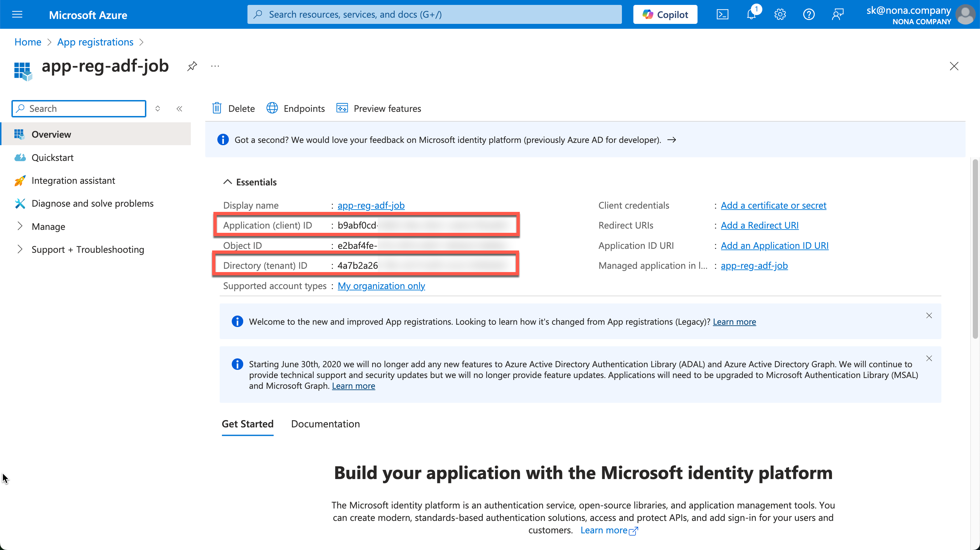The image size is (980, 550).
Task: Open the hamburger portal menu
Action: click(17, 14)
